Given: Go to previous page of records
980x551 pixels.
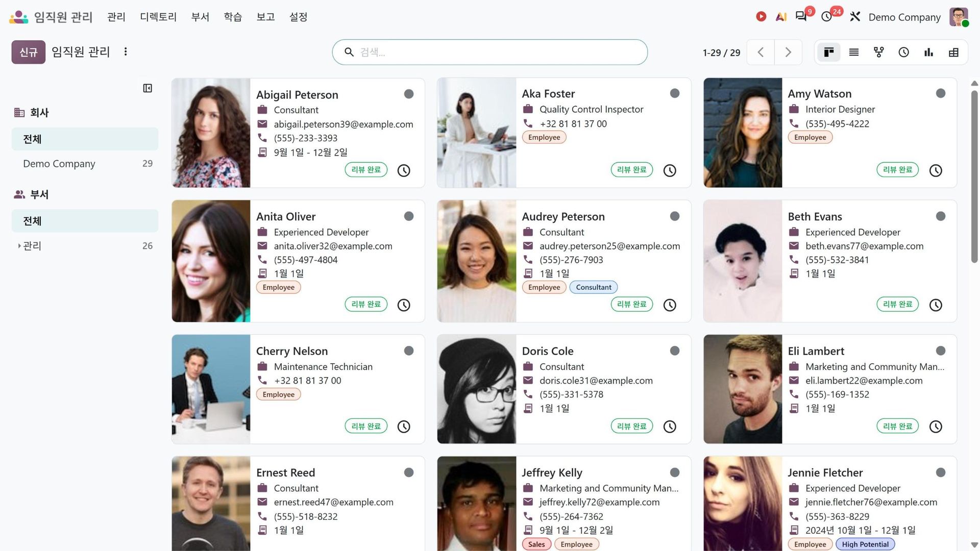Looking at the screenshot, I should [x=761, y=52].
